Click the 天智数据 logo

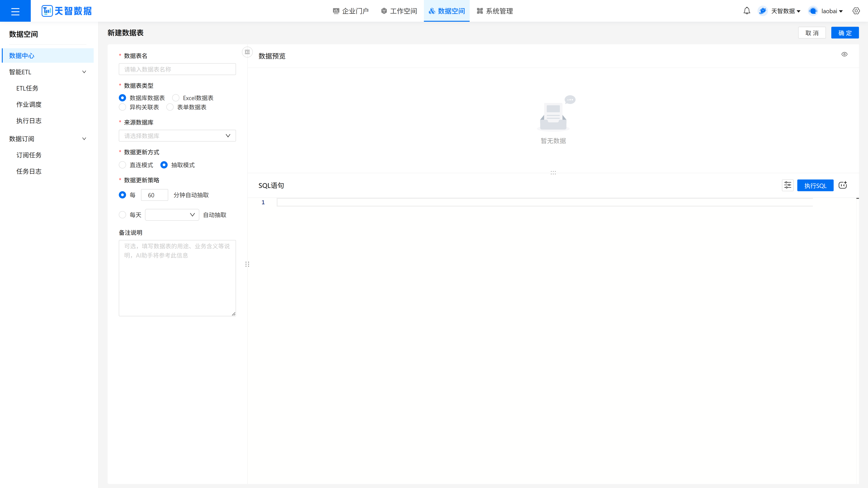coord(66,11)
